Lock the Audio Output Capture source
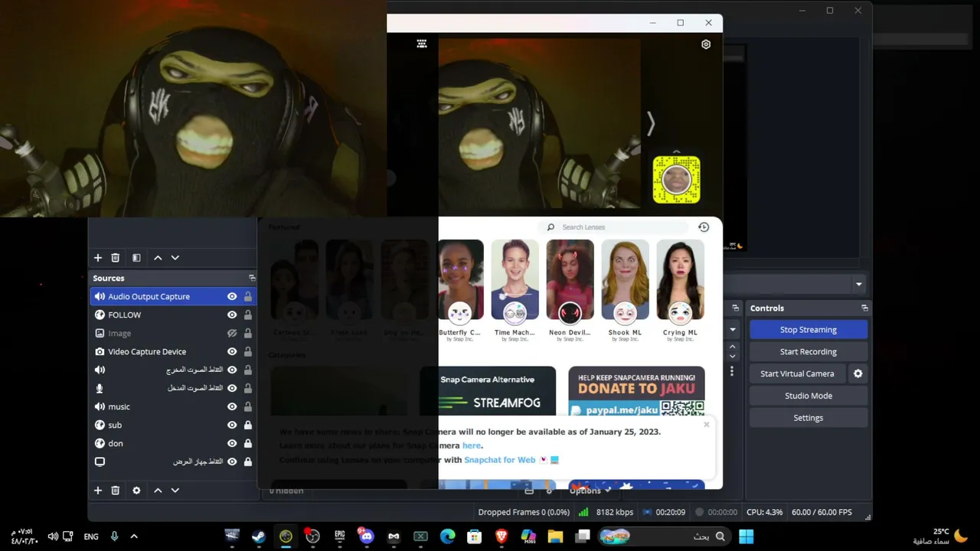The width and height of the screenshot is (980, 551). pos(248,296)
